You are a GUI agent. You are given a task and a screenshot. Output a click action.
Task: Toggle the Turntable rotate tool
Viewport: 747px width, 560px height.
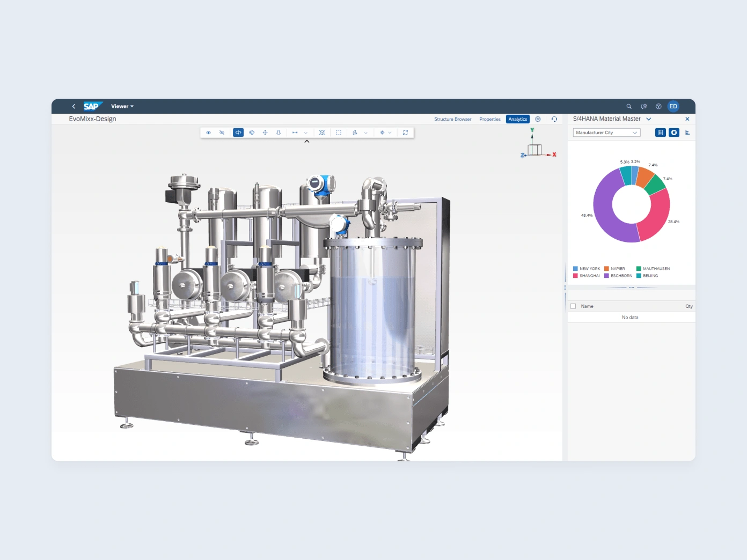pyautogui.click(x=238, y=132)
